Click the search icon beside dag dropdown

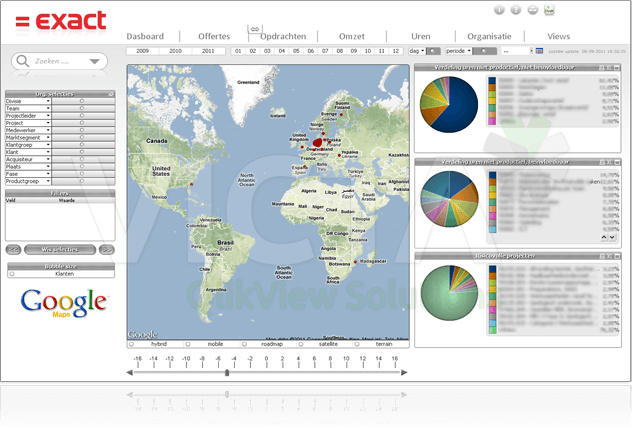point(433,51)
